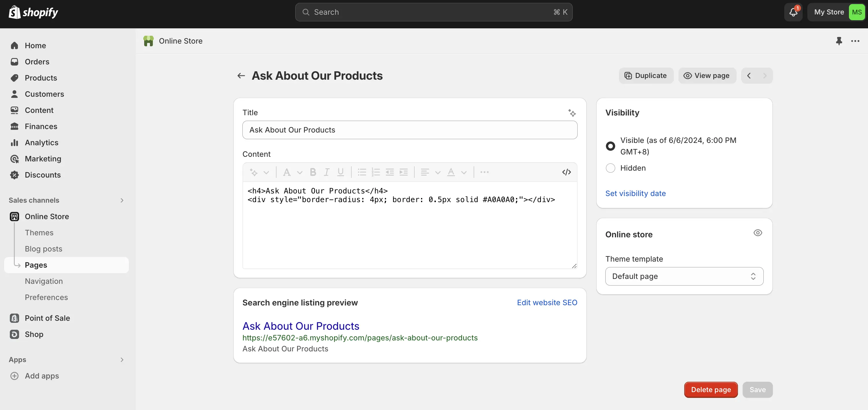Screen dimensions: 868x410
Task: Open Shopify notifications bell
Action: [x=793, y=12]
